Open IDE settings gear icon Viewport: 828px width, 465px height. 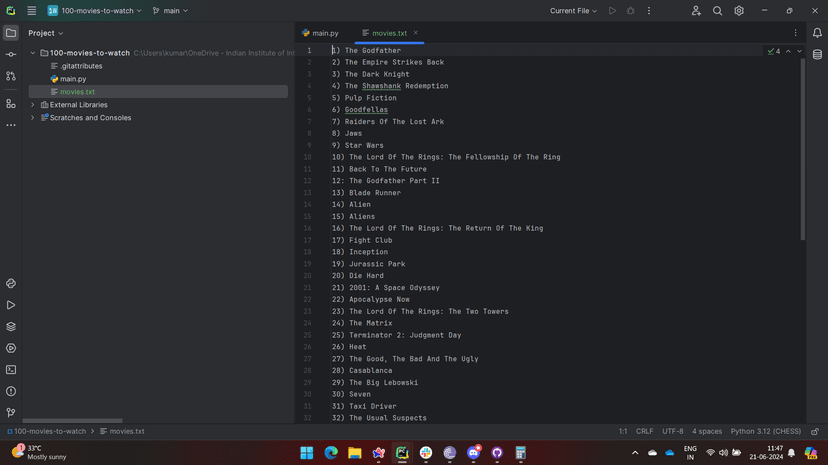pyautogui.click(x=739, y=11)
